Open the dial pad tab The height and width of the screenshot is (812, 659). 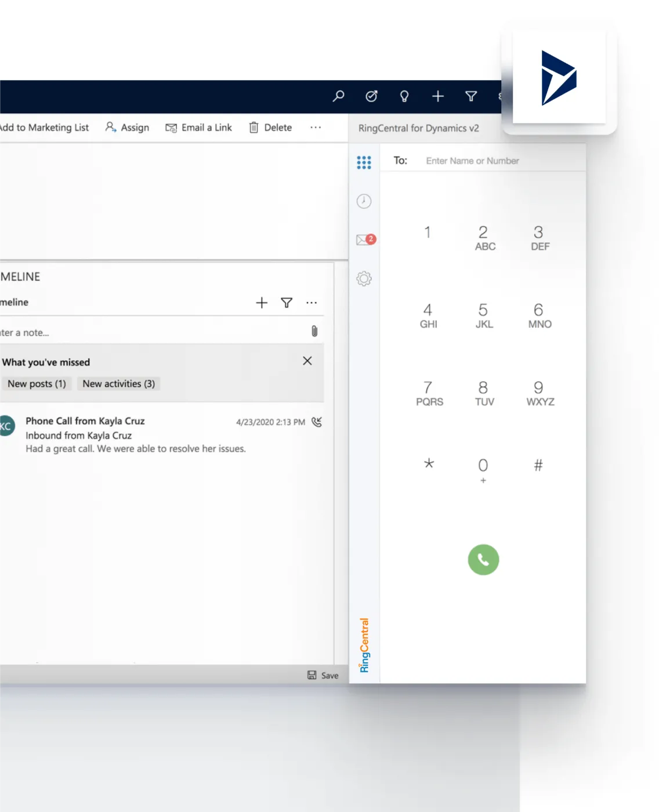[364, 162]
